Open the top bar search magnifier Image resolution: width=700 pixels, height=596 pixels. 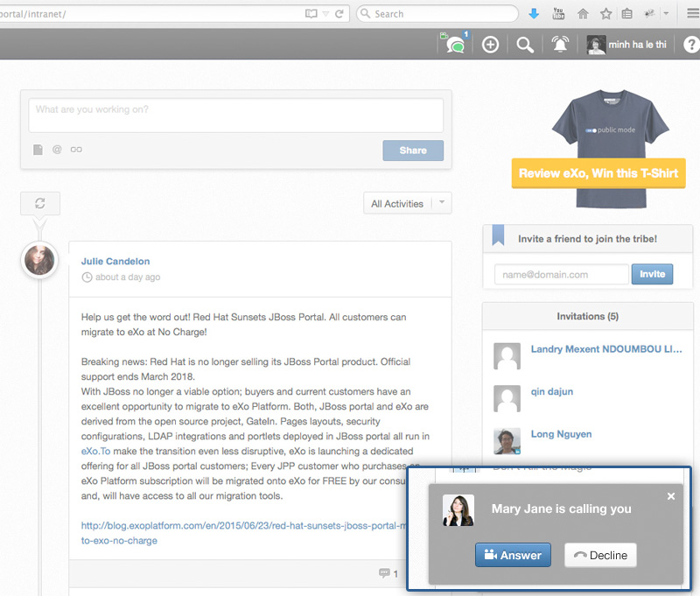pyautogui.click(x=524, y=45)
